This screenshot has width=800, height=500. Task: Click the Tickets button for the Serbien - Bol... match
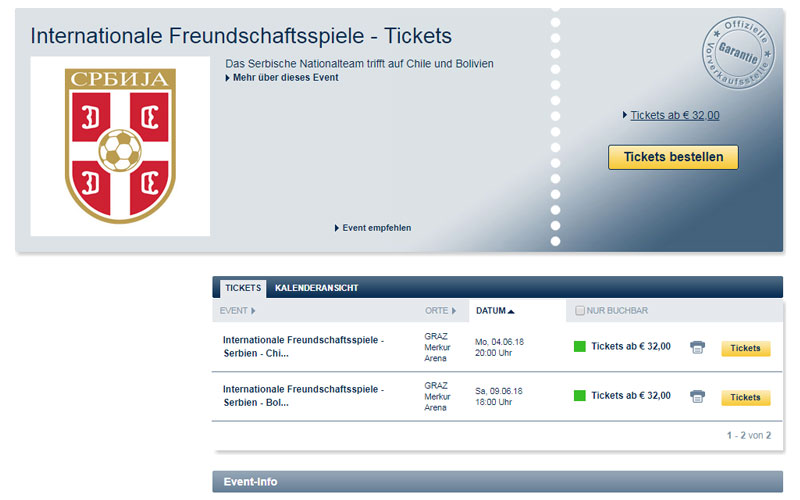pos(745,397)
